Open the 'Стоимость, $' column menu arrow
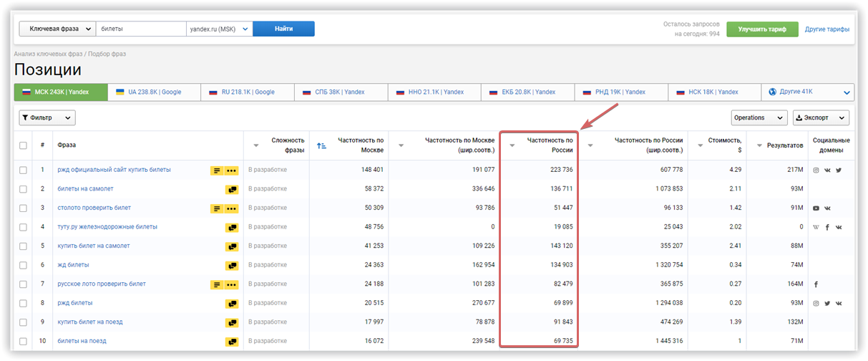The width and height of the screenshot is (868, 361). tap(701, 145)
